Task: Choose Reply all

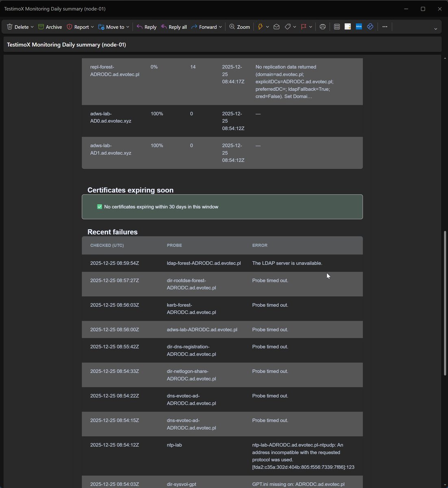Action: (x=174, y=27)
